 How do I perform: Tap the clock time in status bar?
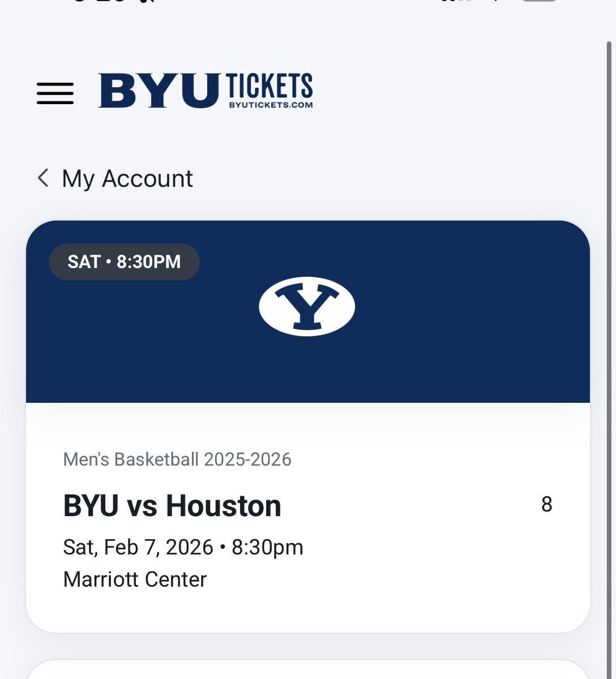pyautogui.click(x=113, y=1)
